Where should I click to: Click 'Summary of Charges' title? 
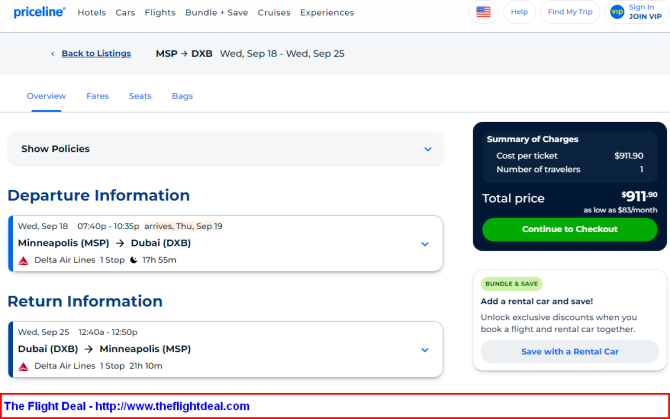point(532,139)
